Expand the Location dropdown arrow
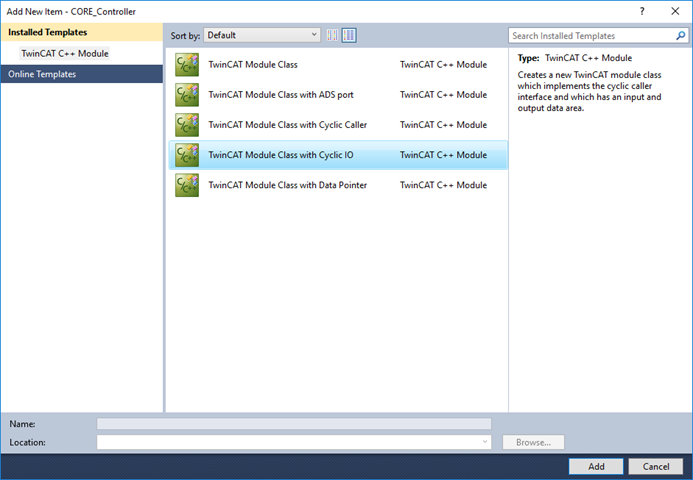The image size is (693, 480). coord(485,442)
